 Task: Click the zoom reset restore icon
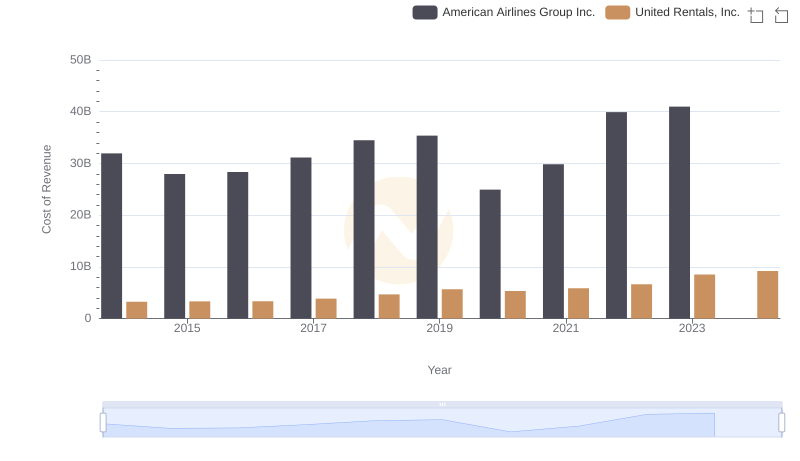click(781, 15)
